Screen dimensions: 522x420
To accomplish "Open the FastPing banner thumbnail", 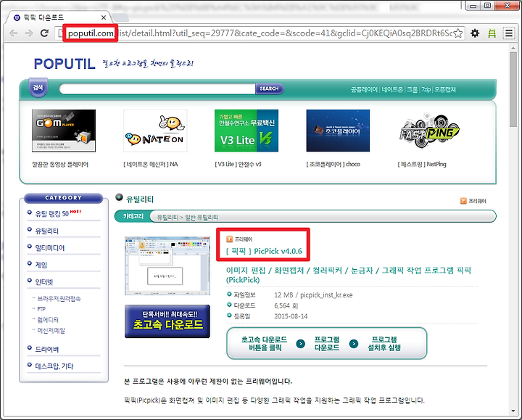I will pyautogui.click(x=429, y=131).
